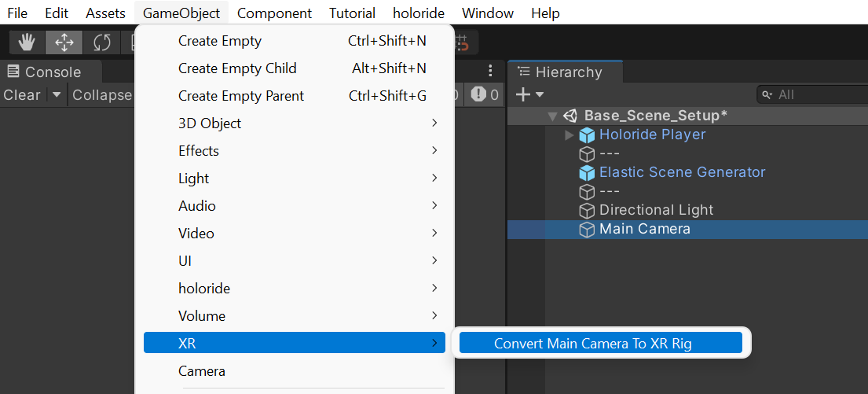Toggle Collapse in the Console
Viewport: 868px width, 394px height.
point(102,95)
